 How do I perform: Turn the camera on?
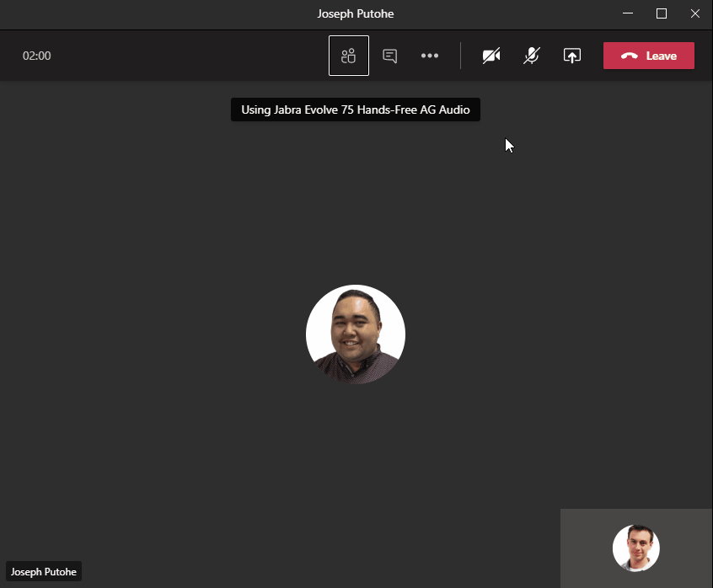[491, 56]
